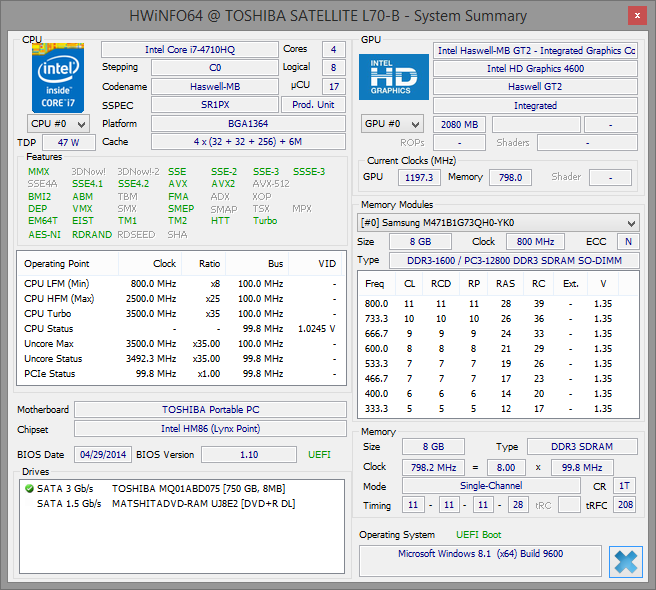Viewport: 656px width, 590px height.
Task: Select the CPU HFM (Max) row
Action: (x=181, y=299)
